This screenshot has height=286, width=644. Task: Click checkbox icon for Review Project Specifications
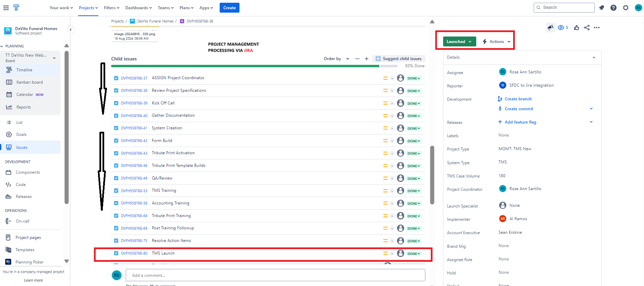click(x=116, y=90)
